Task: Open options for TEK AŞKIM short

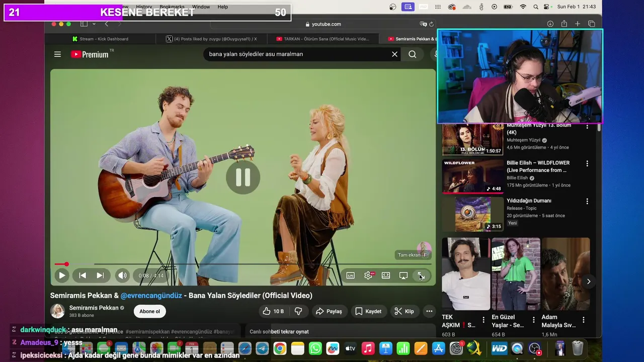Action: click(x=484, y=320)
